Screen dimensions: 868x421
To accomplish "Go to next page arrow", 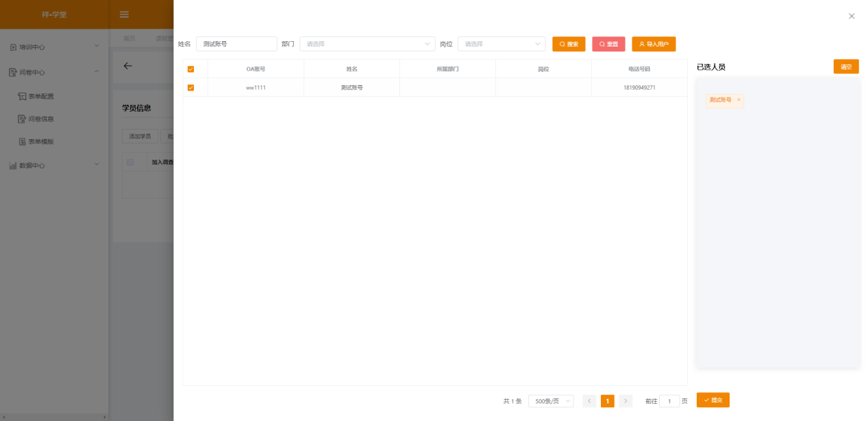I will [625, 401].
